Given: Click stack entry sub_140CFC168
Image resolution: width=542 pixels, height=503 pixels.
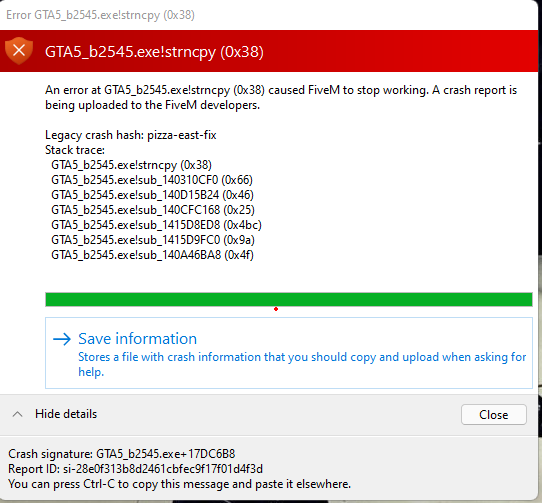Looking at the screenshot, I should click(153, 210).
